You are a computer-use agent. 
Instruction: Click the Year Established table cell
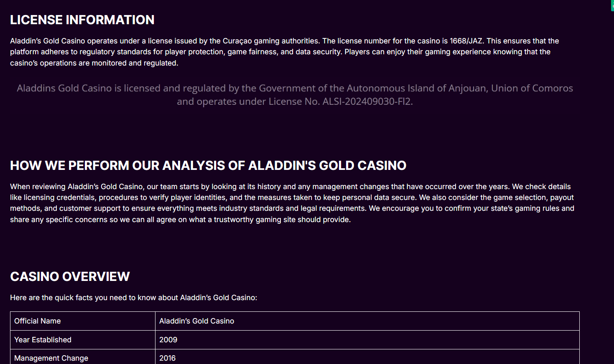tap(43, 340)
